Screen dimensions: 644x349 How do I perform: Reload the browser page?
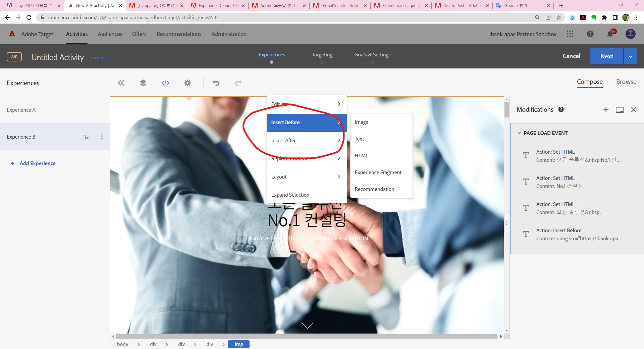(x=29, y=17)
